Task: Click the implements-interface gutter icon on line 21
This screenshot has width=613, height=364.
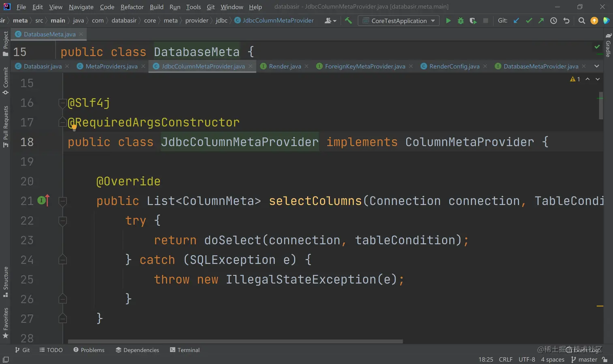Action: coord(43,200)
